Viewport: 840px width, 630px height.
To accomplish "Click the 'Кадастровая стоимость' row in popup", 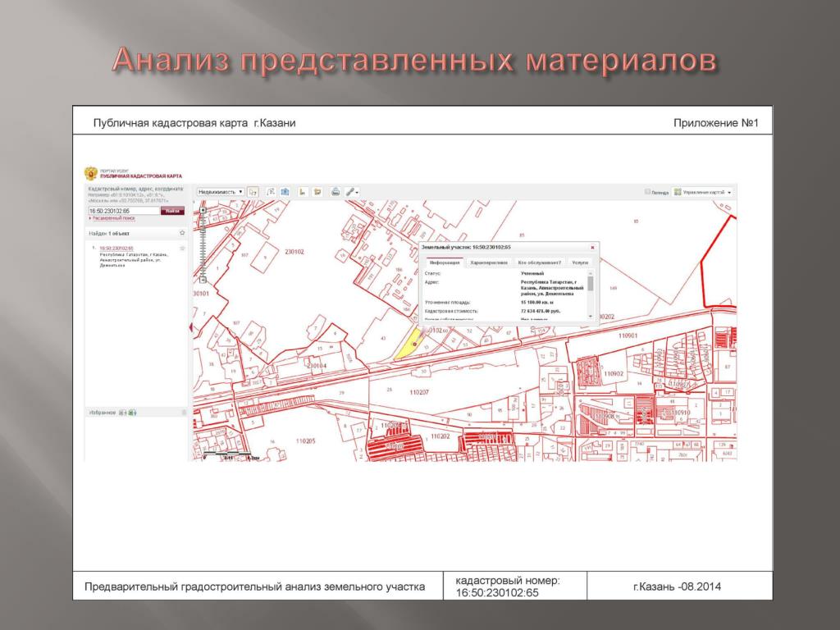I will click(505, 311).
